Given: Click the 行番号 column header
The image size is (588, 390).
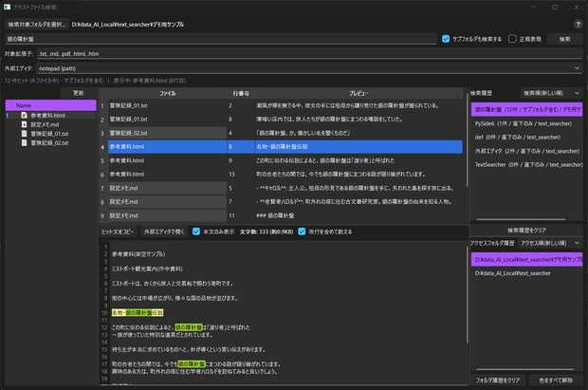Looking at the screenshot, I should coord(241,93).
